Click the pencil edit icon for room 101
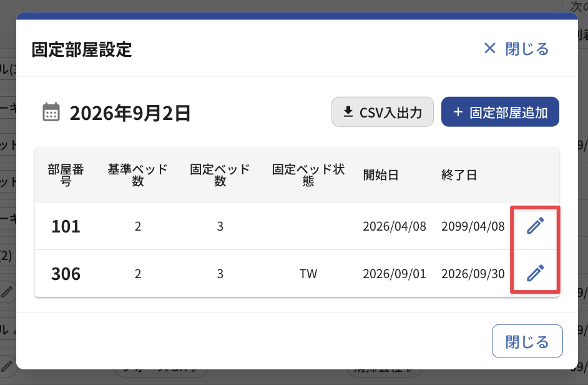Screen dimensions: 588x385 pos(535,226)
